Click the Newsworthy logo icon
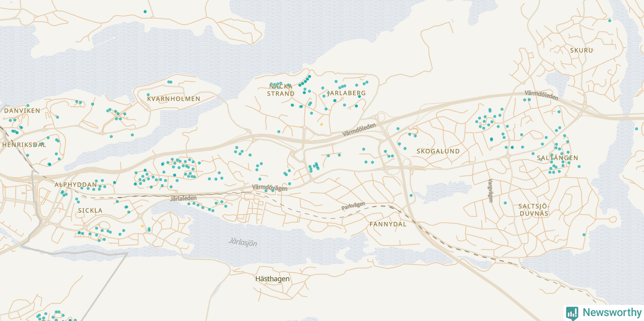Screen dimensions: 644x321 (572, 313)
